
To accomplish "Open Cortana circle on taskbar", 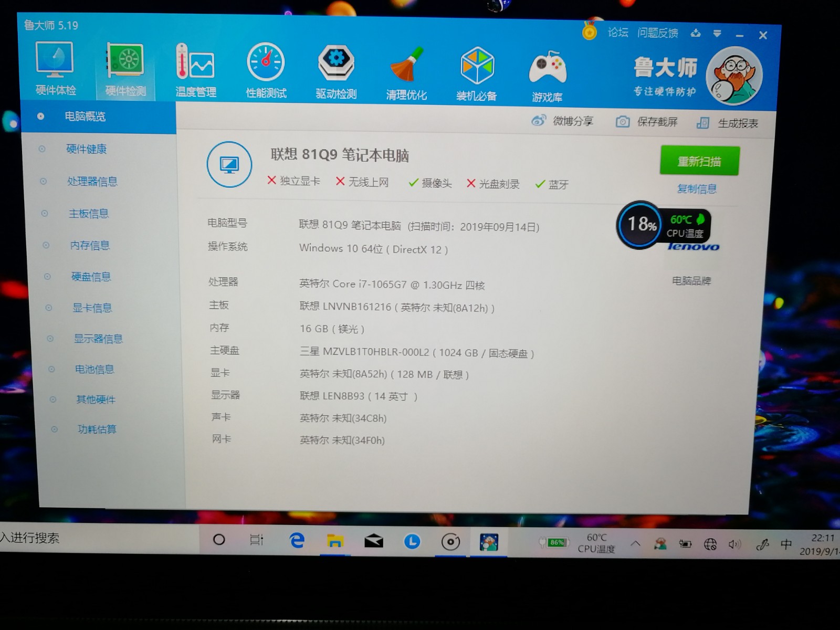I will click(x=219, y=539).
